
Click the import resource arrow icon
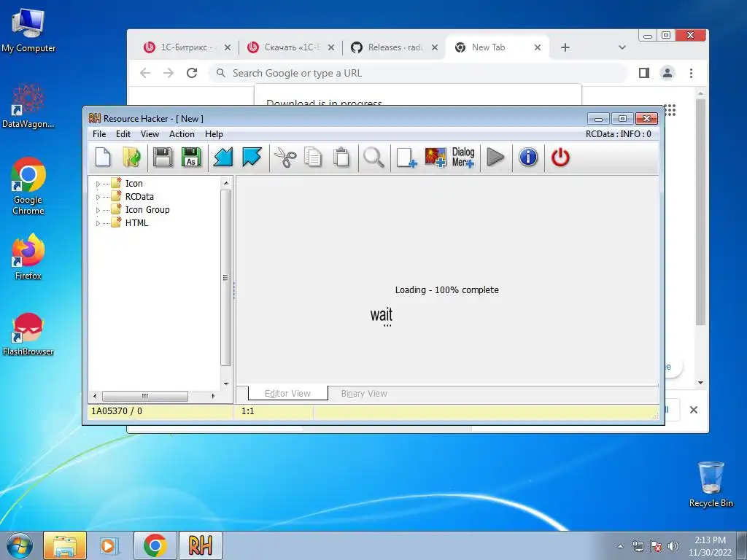222,157
